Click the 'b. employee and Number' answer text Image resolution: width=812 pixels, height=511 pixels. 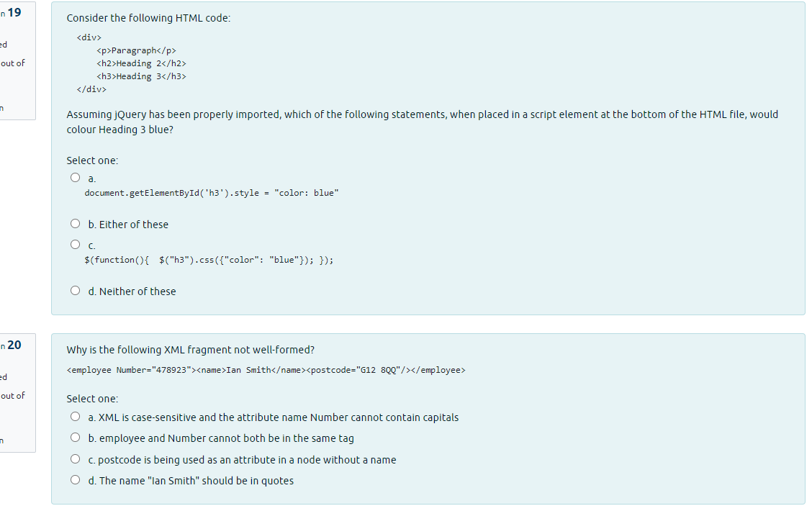click(x=221, y=438)
